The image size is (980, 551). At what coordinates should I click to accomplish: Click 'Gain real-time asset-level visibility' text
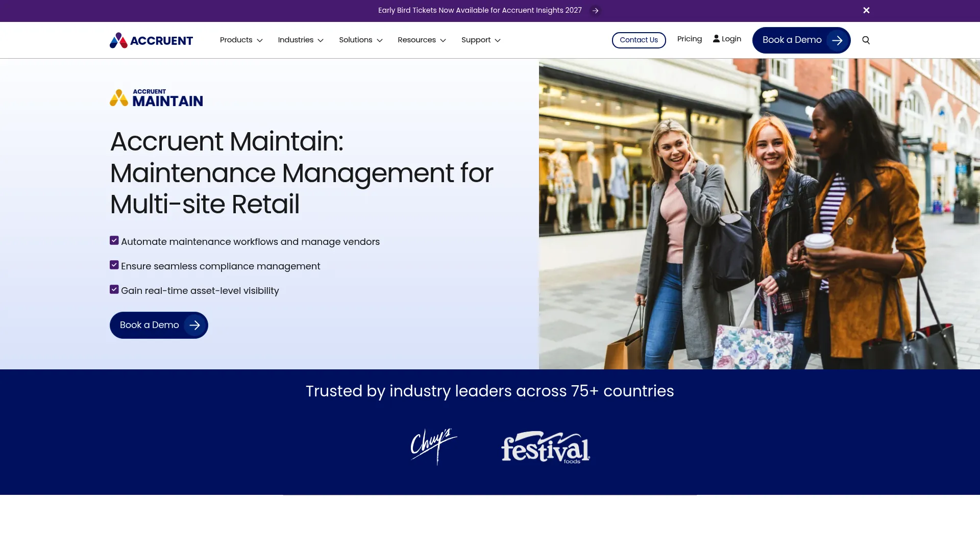(200, 291)
